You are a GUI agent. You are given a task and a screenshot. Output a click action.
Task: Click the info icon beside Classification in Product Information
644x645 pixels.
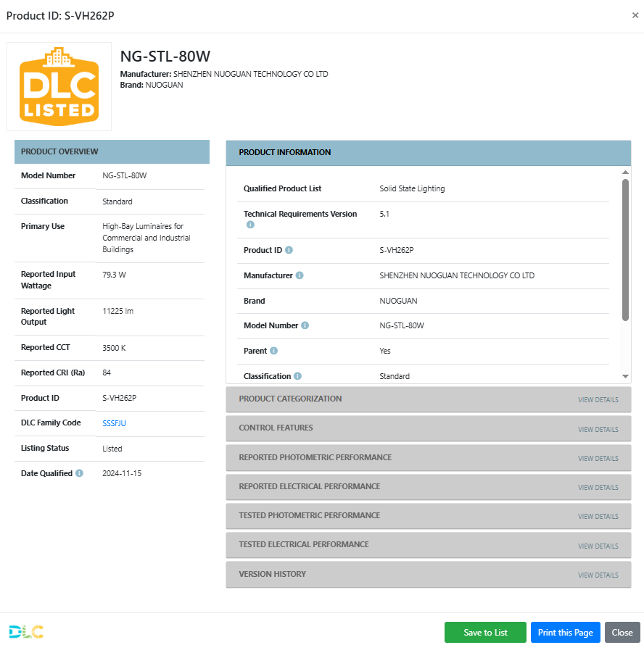tap(298, 376)
